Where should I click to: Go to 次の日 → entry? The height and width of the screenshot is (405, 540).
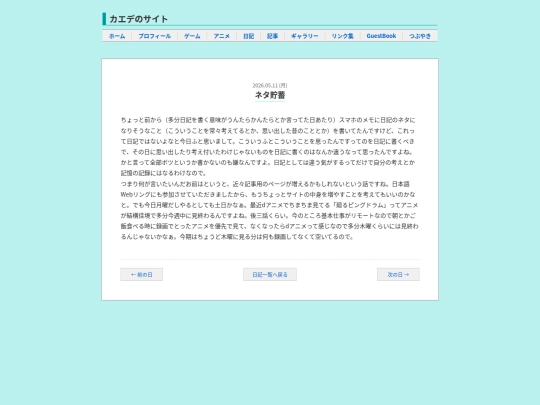[398, 274]
